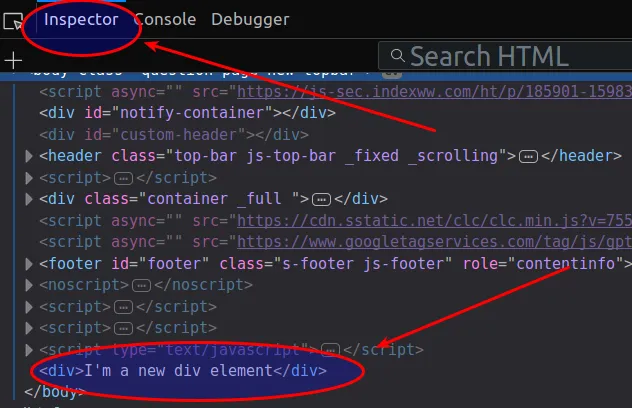Screen dimensions: 632x408
Task: Click the plus icon to create new node
Action: pos(13,60)
